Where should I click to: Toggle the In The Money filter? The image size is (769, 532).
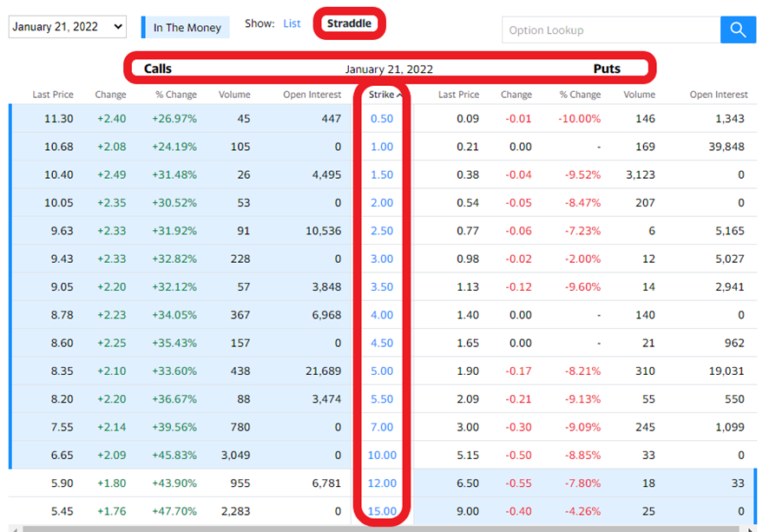(x=187, y=28)
